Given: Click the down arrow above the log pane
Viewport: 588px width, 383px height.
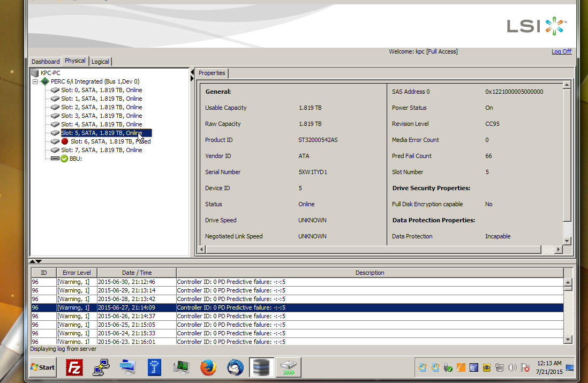Looking at the screenshot, I should click(39, 261).
